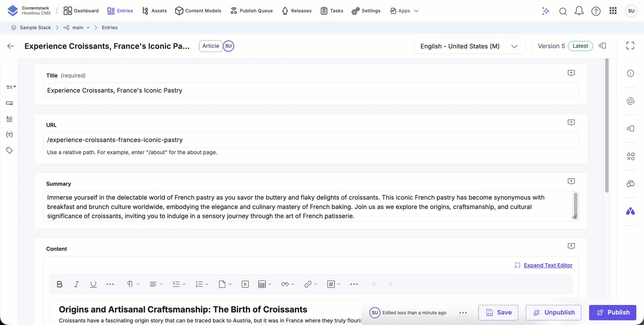Open the code embed dropdown

pos(287,284)
